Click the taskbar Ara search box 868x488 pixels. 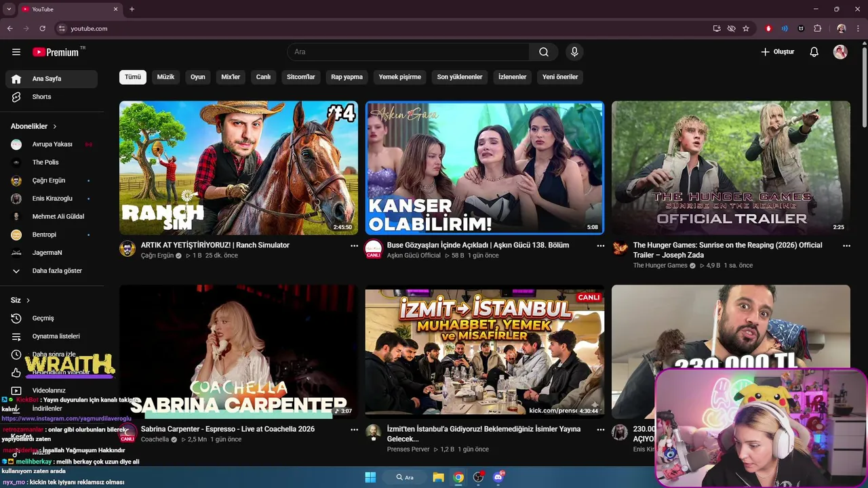(406, 477)
